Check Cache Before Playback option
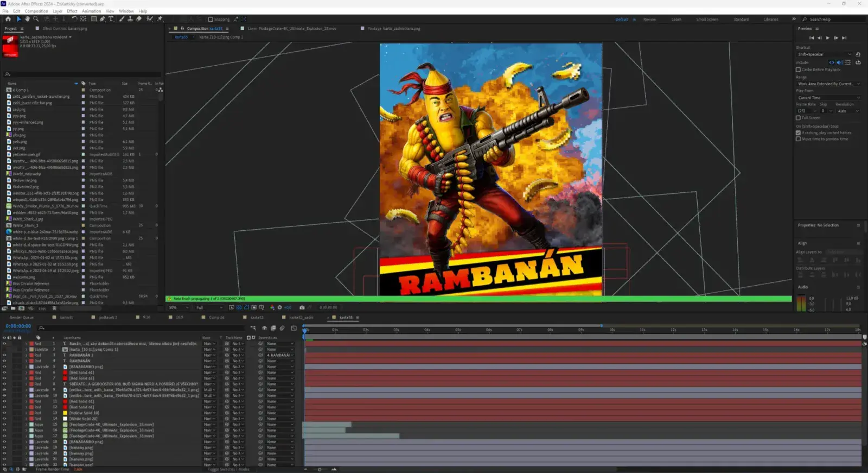This screenshot has height=473, width=868. [x=798, y=70]
